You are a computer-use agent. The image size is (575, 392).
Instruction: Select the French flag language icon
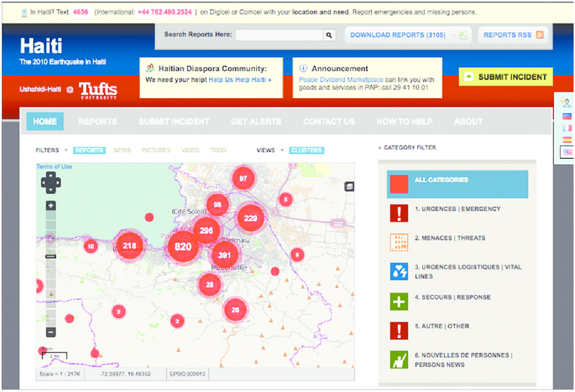point(568,128)
